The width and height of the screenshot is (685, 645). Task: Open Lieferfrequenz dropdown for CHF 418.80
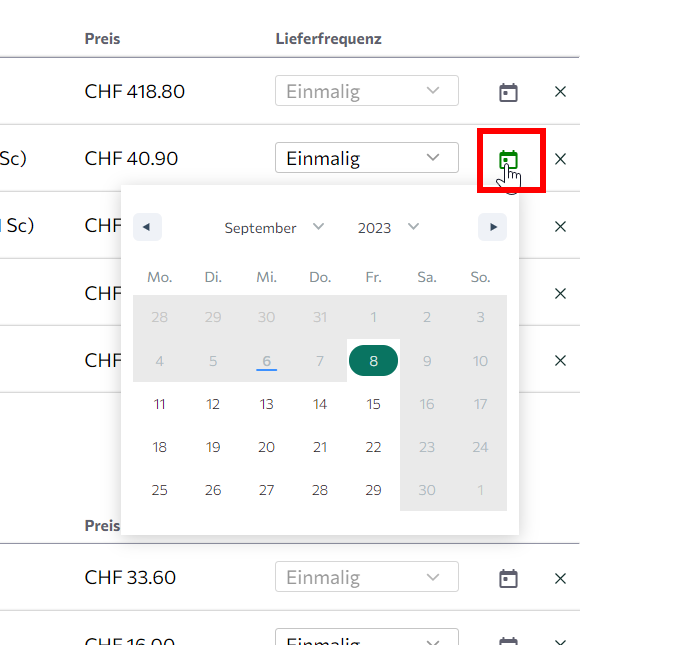(x=366, y=91)
